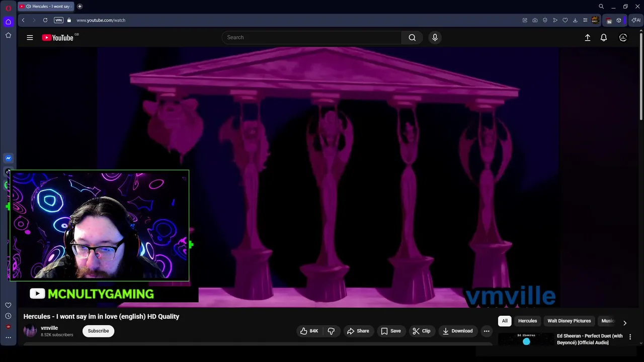644x362 pixels.
Task: Share the Hercules video
Action: pyautogui.click(x=358, y=331)
